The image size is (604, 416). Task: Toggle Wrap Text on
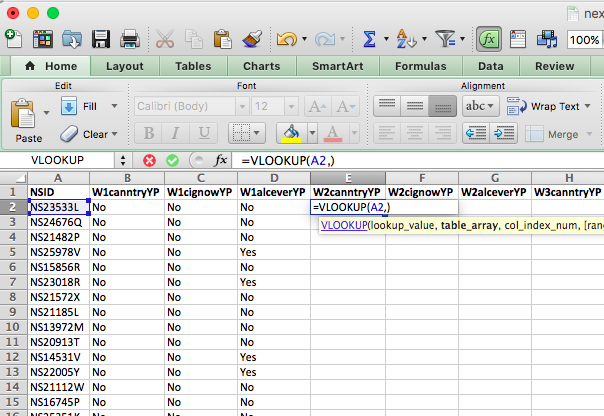point(546,106)
